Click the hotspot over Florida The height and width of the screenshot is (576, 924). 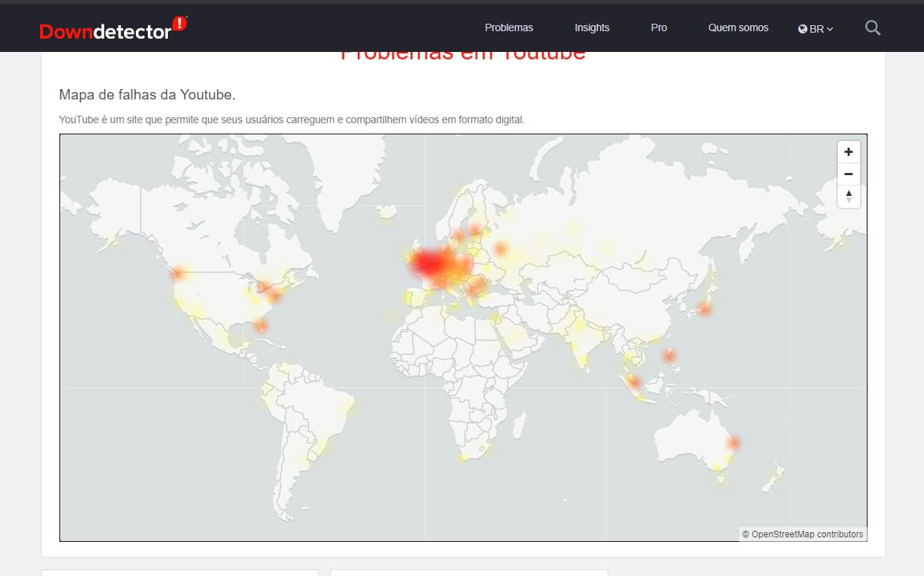[261, 325]
